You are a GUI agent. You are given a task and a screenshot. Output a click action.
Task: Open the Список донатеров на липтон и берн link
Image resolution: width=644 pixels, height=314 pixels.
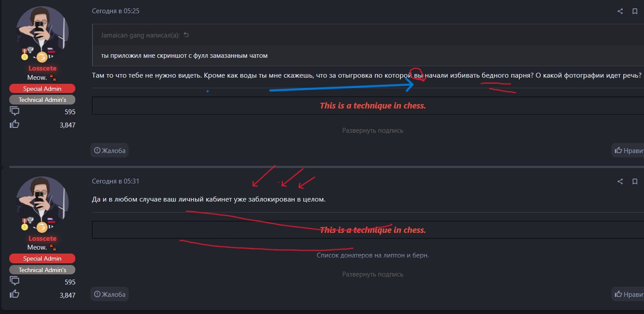(372, 255)
